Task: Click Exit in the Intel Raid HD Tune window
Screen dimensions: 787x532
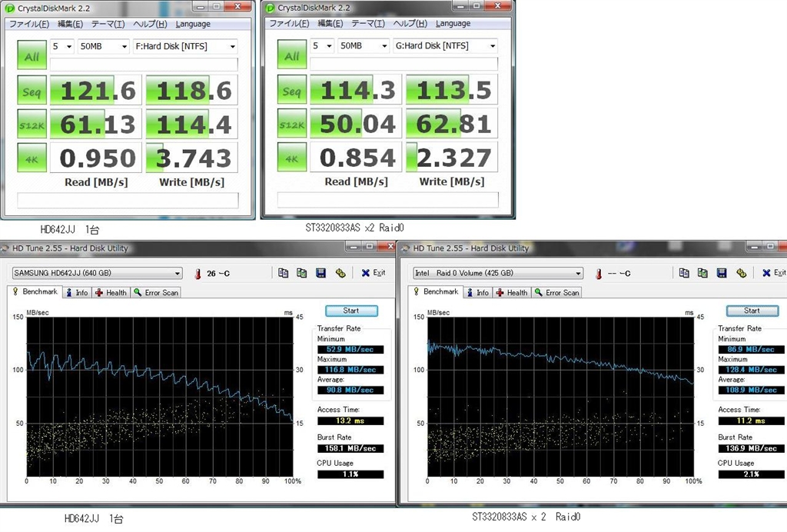Action: click(774, 272)
